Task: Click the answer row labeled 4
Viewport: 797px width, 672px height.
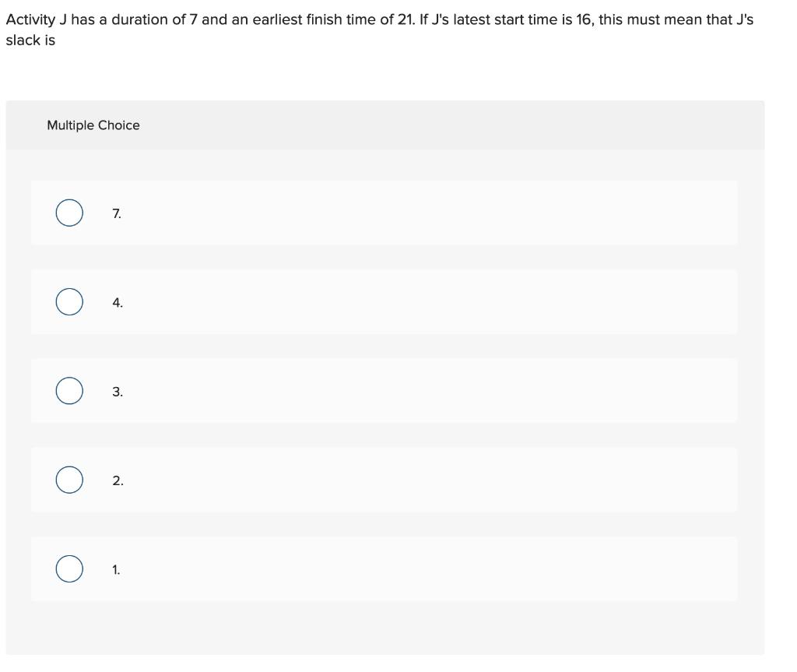Action: 384,301
